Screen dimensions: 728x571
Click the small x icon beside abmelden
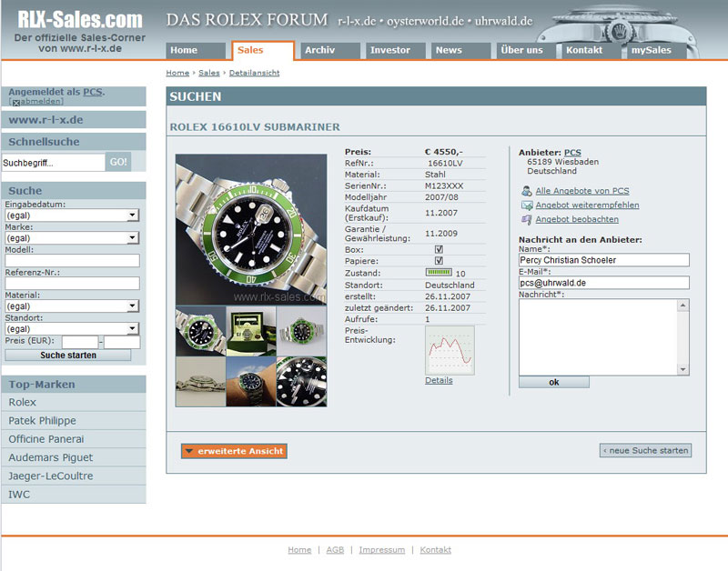(15, 103)
